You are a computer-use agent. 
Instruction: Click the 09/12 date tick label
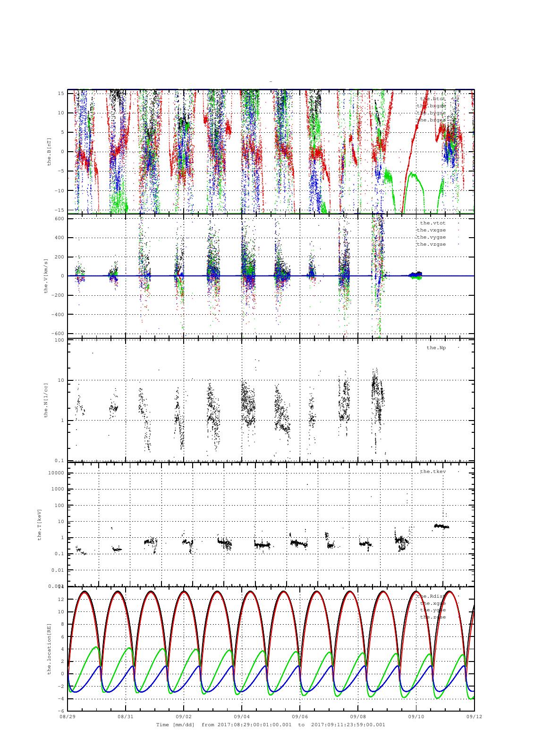pos(474,716)
